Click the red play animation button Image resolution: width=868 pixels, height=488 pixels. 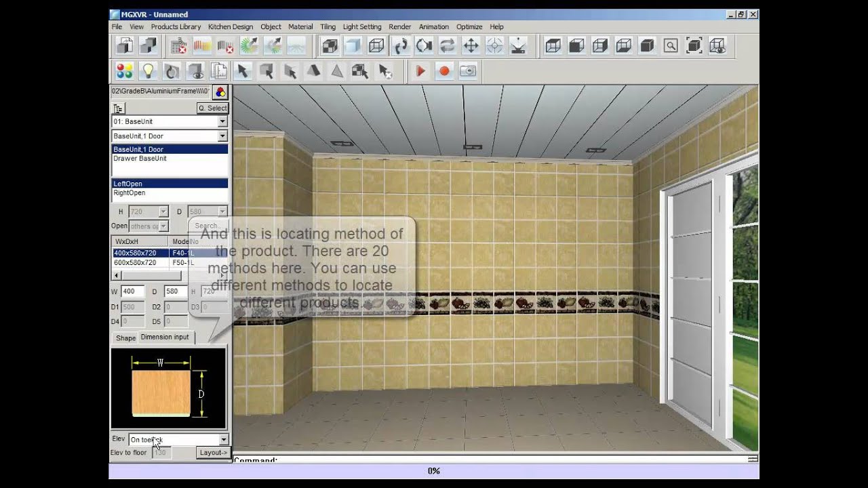420,70
